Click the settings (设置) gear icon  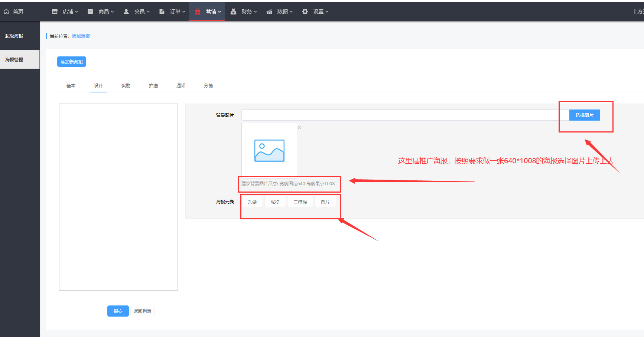pos(305,12)
